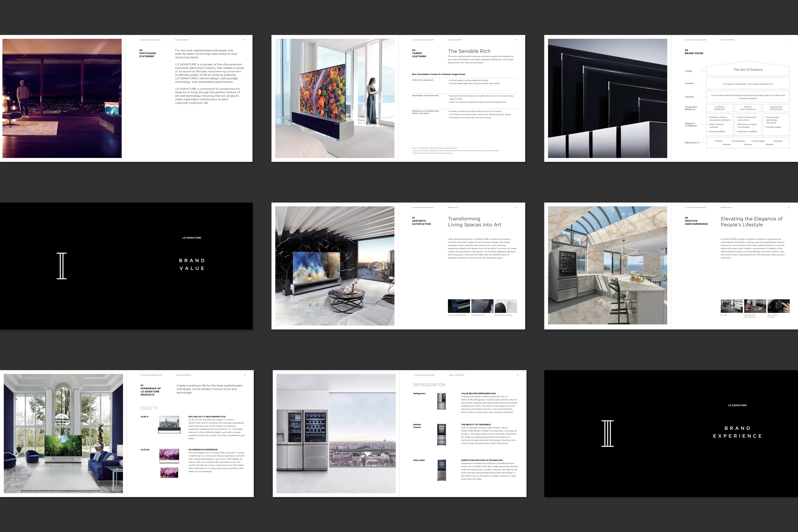Select the Porcelain enamel coating thumbnail
Image resolution: width=798 pixels, height=532 pixels.
506,306
